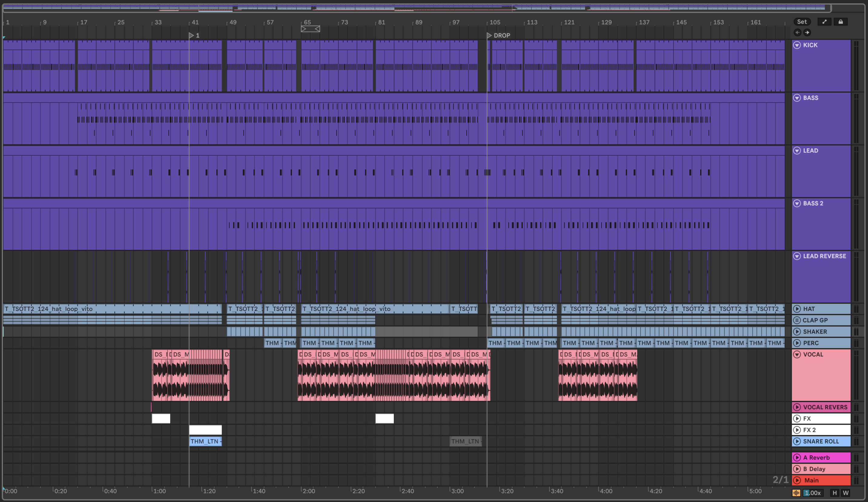Select first DS vocal clip on VOCAL track
The width and height of the screenshot is (868, 502).
pyautogui.click(x=161, y=375)
